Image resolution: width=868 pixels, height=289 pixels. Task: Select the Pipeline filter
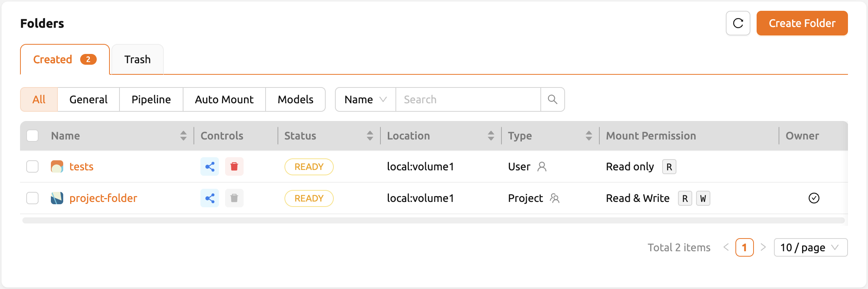pos(151,99)
